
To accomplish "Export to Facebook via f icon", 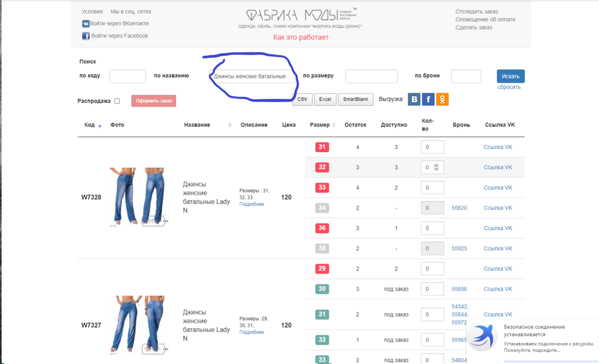I will click(x=428, y=99).
